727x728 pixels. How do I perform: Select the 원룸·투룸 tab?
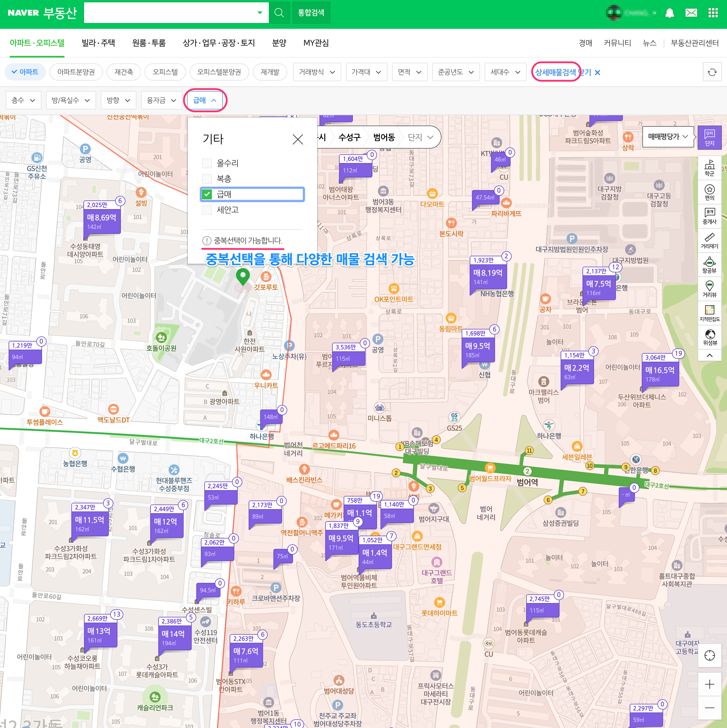click(x=149, y=43)
